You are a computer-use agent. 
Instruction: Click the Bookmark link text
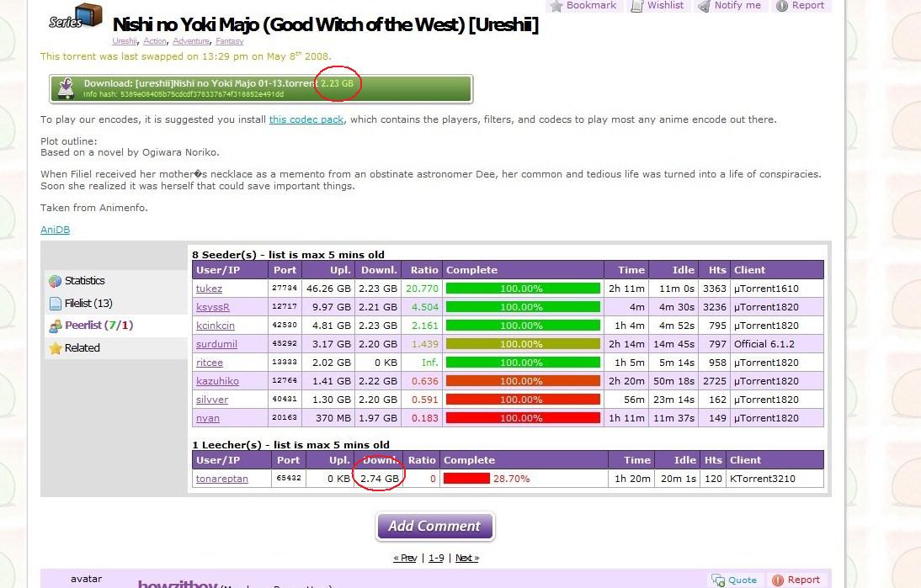click(x=591, y=5)
